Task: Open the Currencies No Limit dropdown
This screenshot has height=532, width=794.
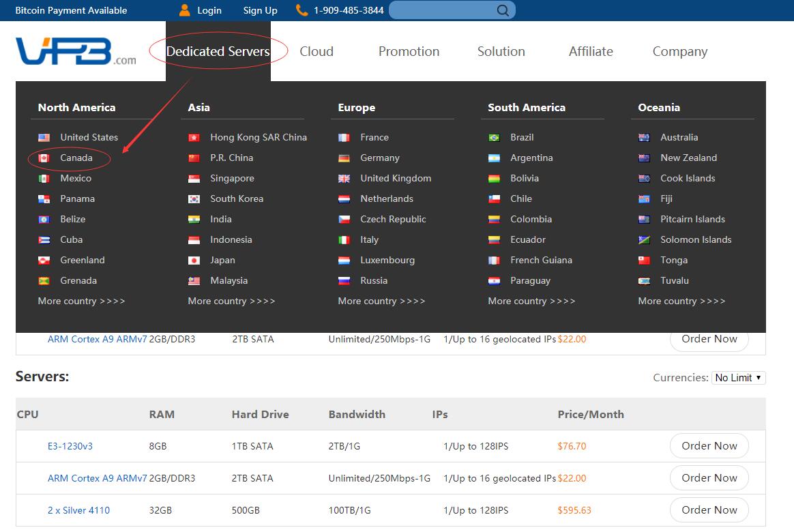Action: (738, 377)
